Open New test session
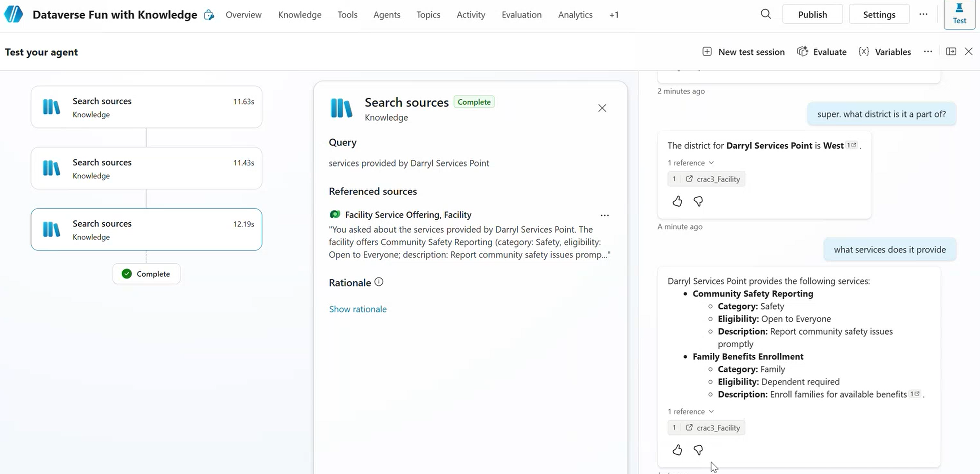This screenshot has height=474, width=980. pos(744,52)
